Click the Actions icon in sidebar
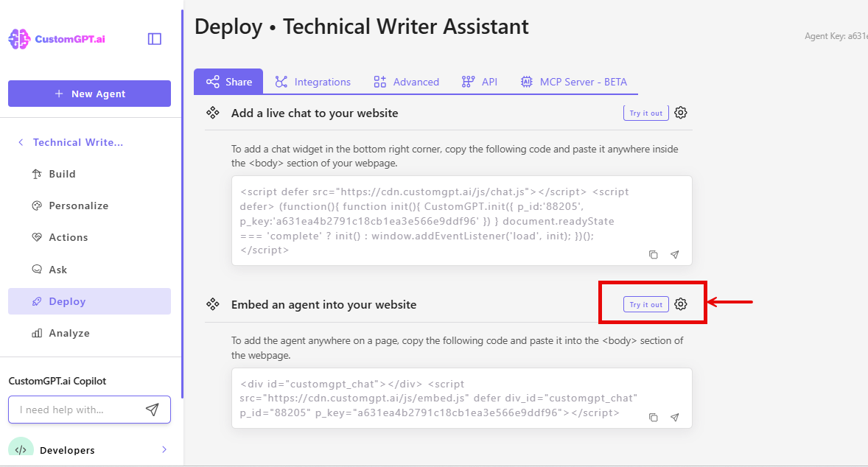 [x=37, y=237]
